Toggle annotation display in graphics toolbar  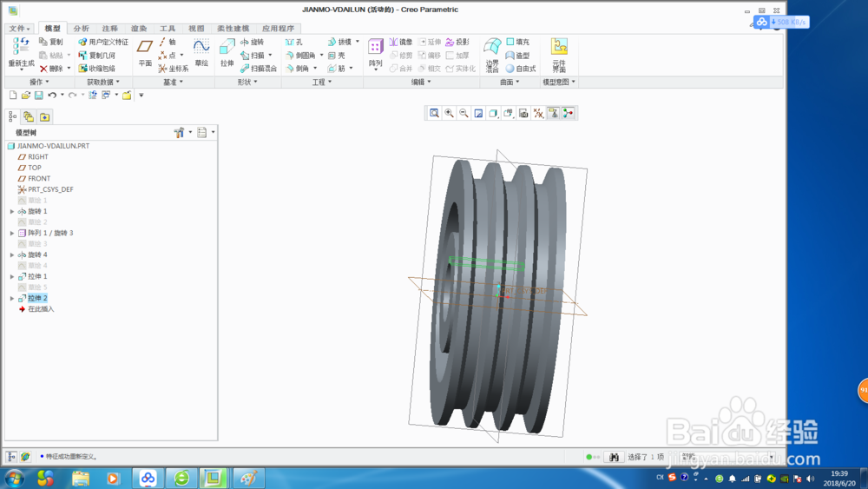(553, 113)
